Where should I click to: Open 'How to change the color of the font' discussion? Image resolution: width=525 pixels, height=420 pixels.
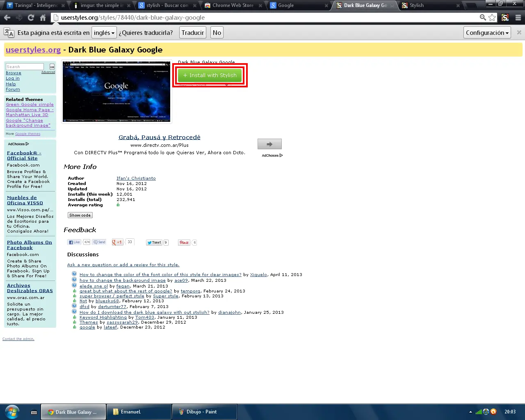160,274
